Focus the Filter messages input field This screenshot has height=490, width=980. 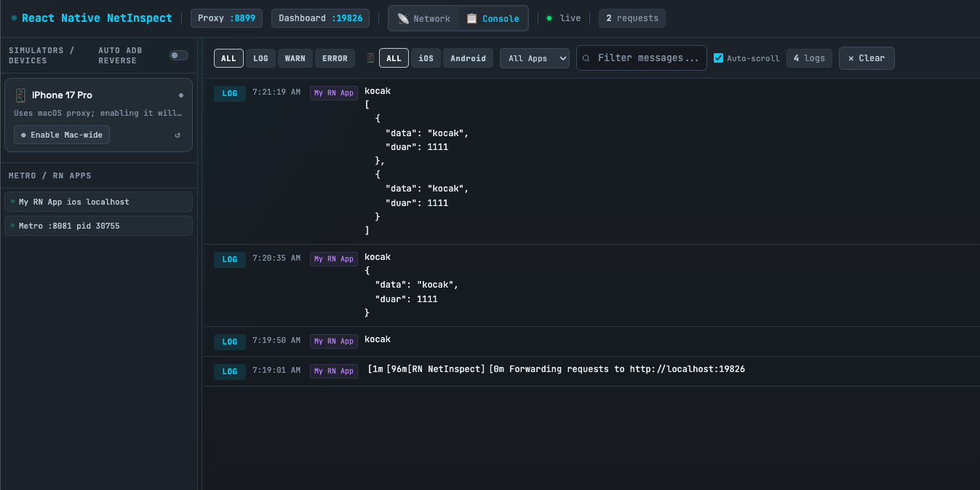tap(642, 58)
